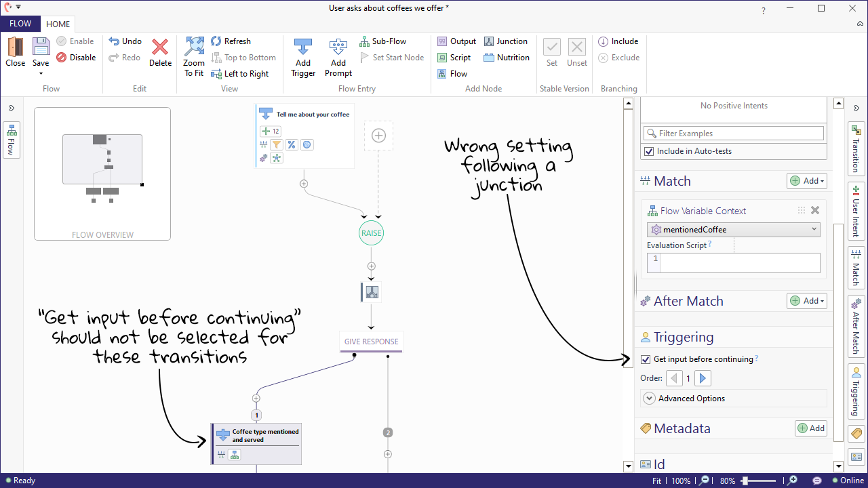Open the Triggering side tab
Screen dimensions: 868x488
[x=856, y=390]
